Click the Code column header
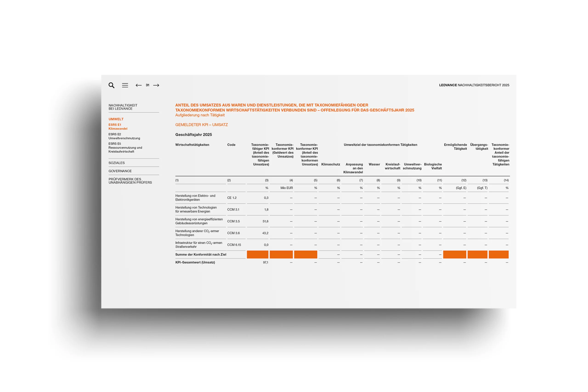The height and width of the screenshot is (392, 588). pos(231,145)
